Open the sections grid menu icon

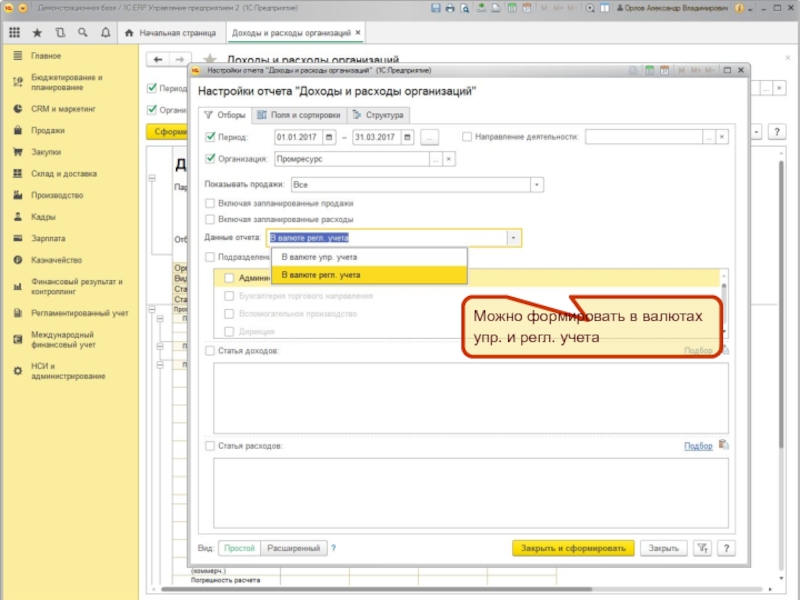point(14,33)
